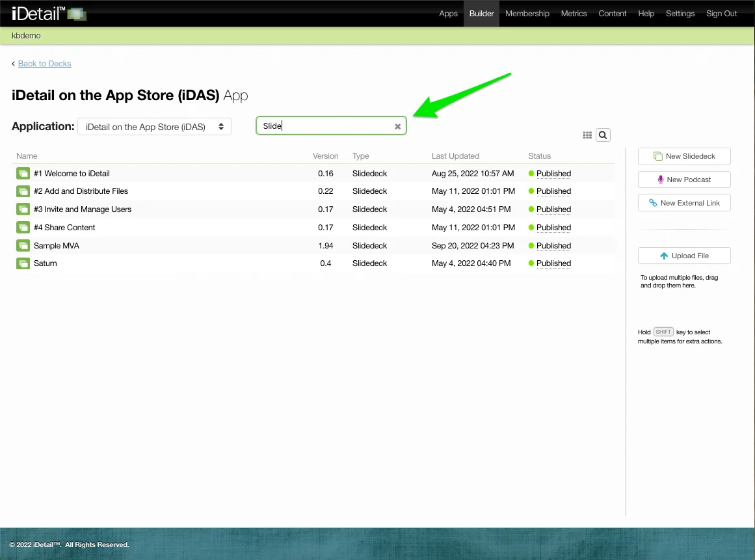The image size is (755, 560).
Task: Follow the Back to Decks link
Action: 44,64
